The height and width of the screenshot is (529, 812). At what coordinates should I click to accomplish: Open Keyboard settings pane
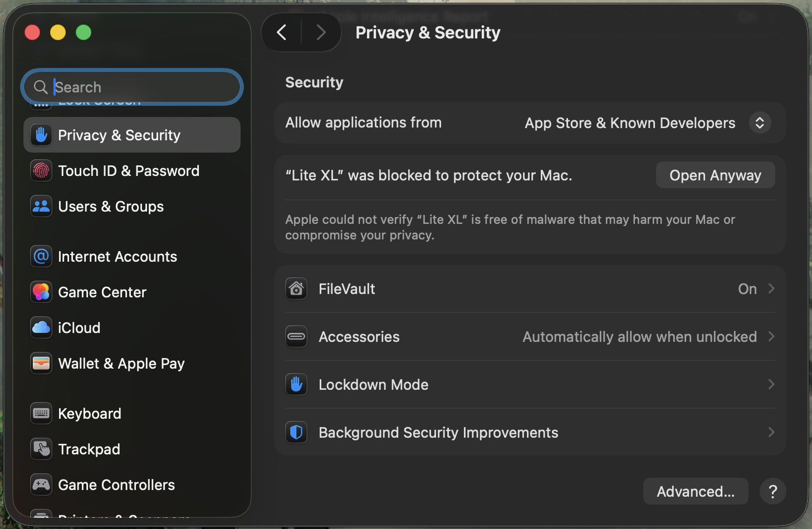[x=132, y=413]
